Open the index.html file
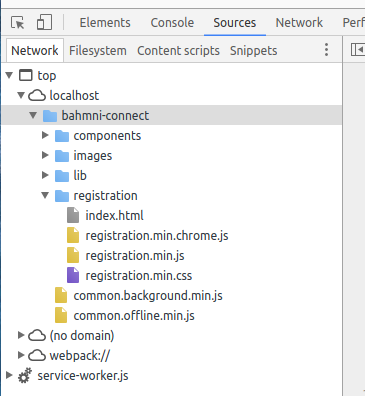Screen dimensions: 365x396 pyautogui.click(x=114, y=216)
